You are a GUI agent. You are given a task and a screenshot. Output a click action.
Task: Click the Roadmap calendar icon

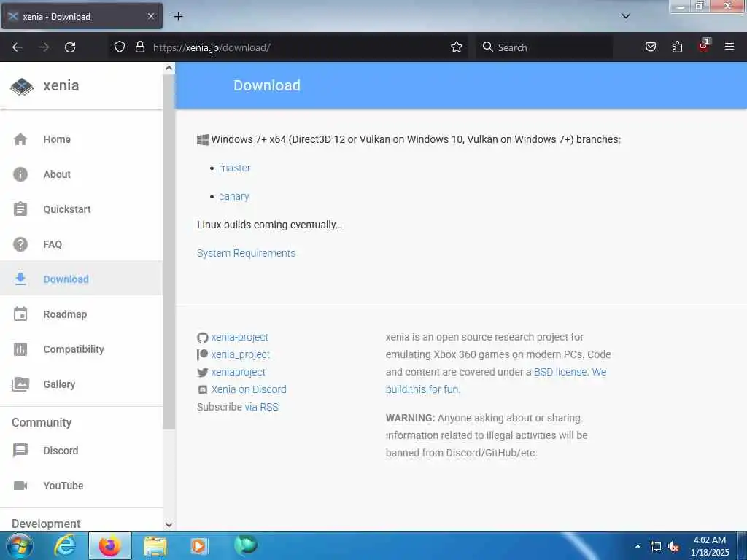[20, 314]
